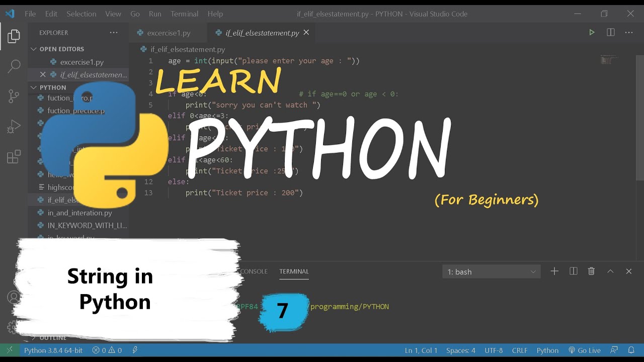This screenshot has width=644, height=362.
Task: Click the line print("sorry you can't watch ")
Action: [x=253, y=105]
